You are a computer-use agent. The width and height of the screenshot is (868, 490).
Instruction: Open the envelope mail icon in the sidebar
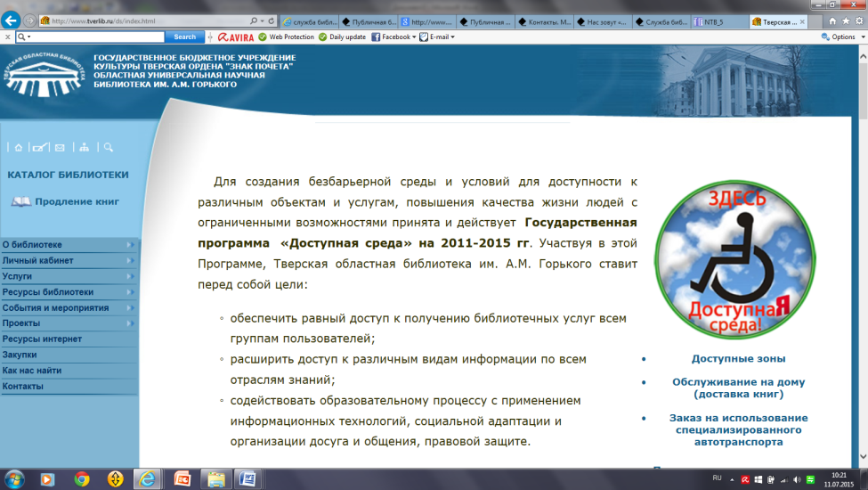coord(60,147)
